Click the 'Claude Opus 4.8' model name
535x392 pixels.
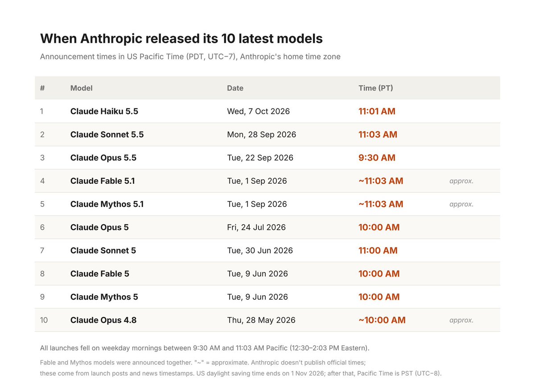(x=103, y=320)
